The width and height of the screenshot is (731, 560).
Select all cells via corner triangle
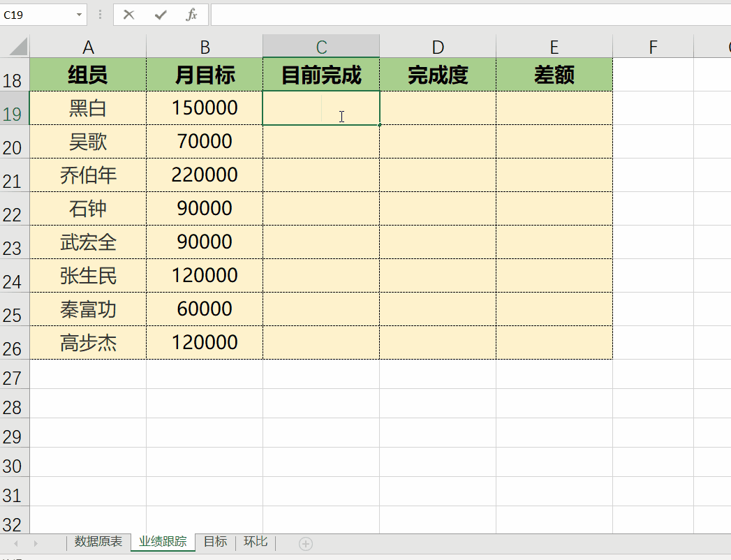[18, 47]
